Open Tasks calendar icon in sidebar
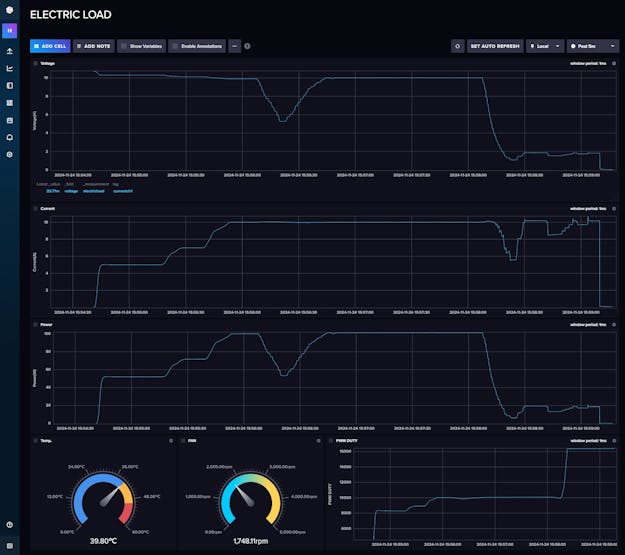The image size is (625, 555). 10,119
